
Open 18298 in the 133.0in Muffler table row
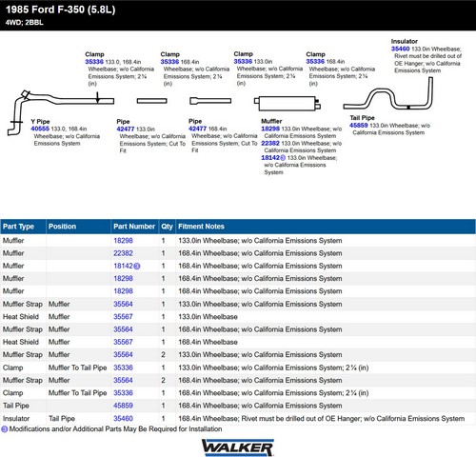pyautogui.click(x=123, y=241)
